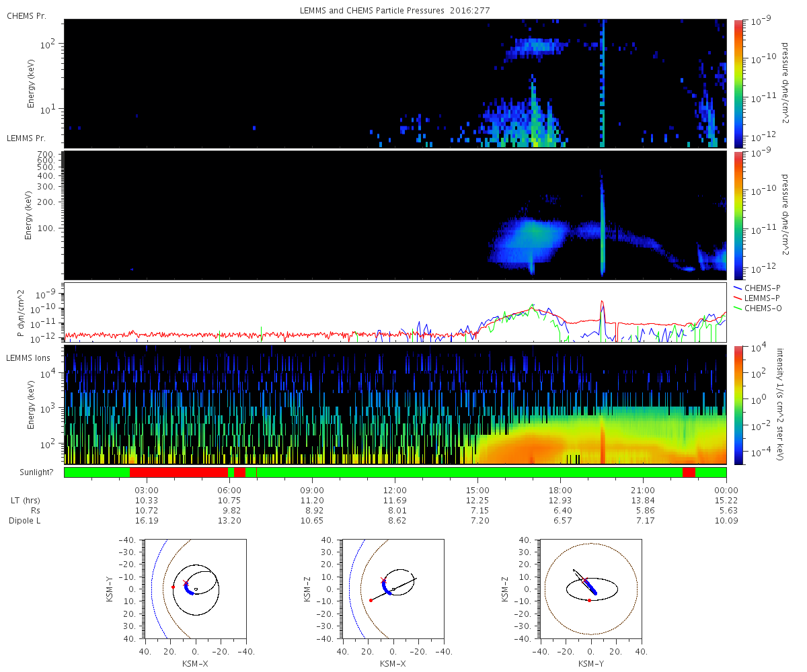Click the KSM-Y vs KSM-Z orbit plot
This screenshot has height=672, width=807.
[591, 589]
